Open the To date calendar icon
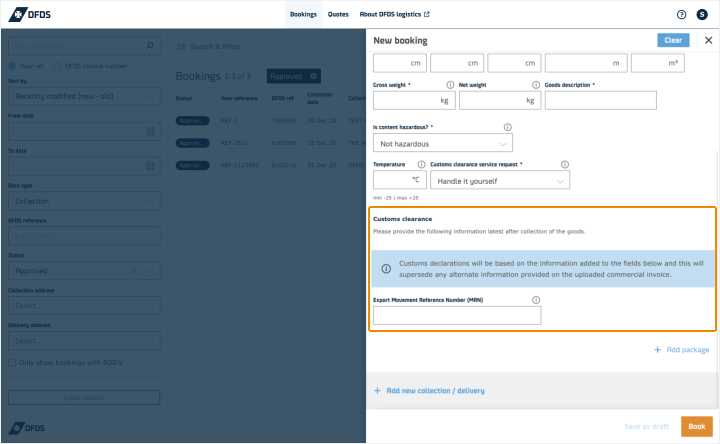 point(150,166)
